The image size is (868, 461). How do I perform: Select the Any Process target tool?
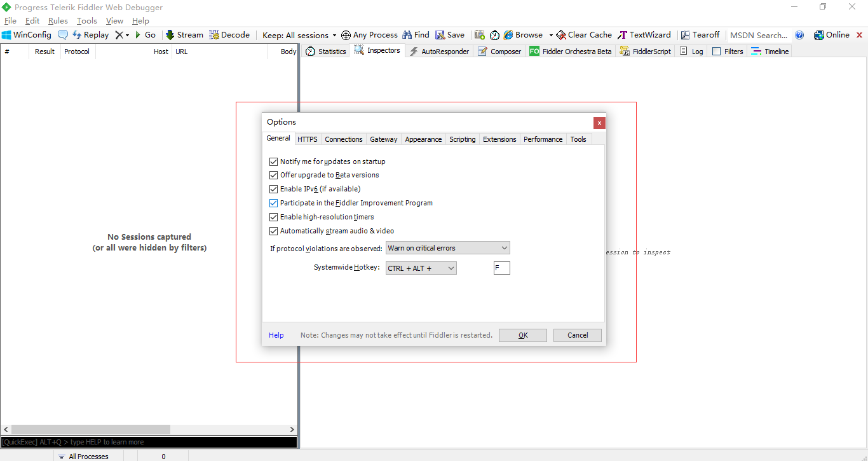click(x=369, y=35)
